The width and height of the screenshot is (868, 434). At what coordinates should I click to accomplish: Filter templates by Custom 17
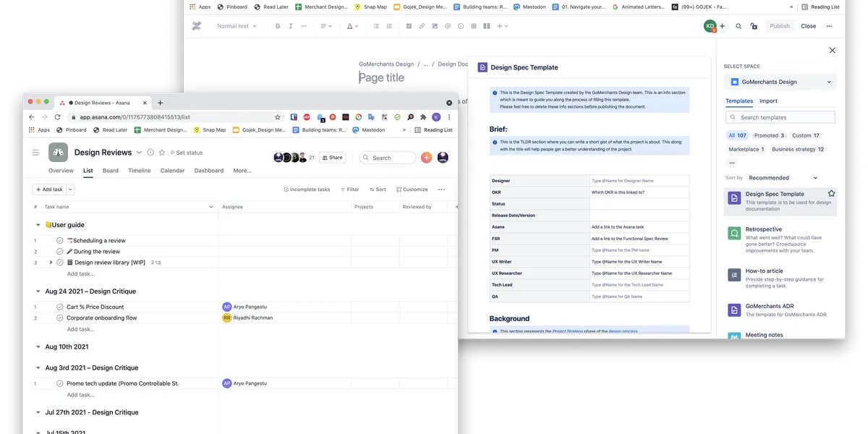(806, 135)
